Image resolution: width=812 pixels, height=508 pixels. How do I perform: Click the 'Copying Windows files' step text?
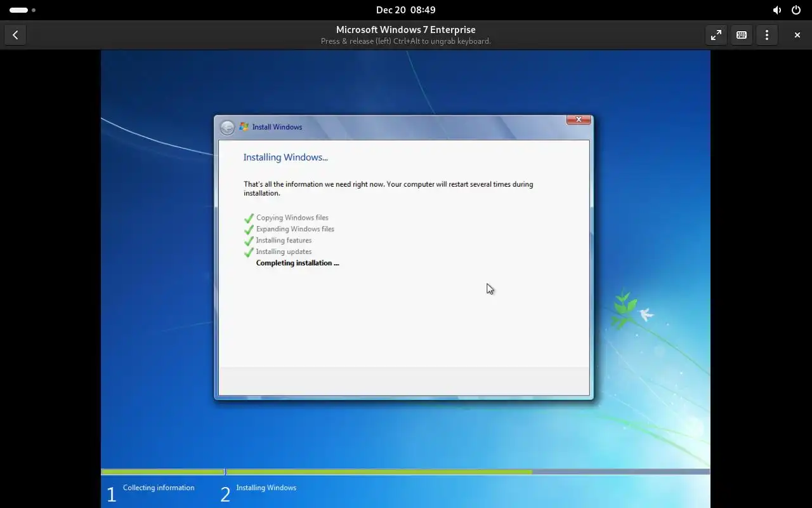click(x=292, y=218)
